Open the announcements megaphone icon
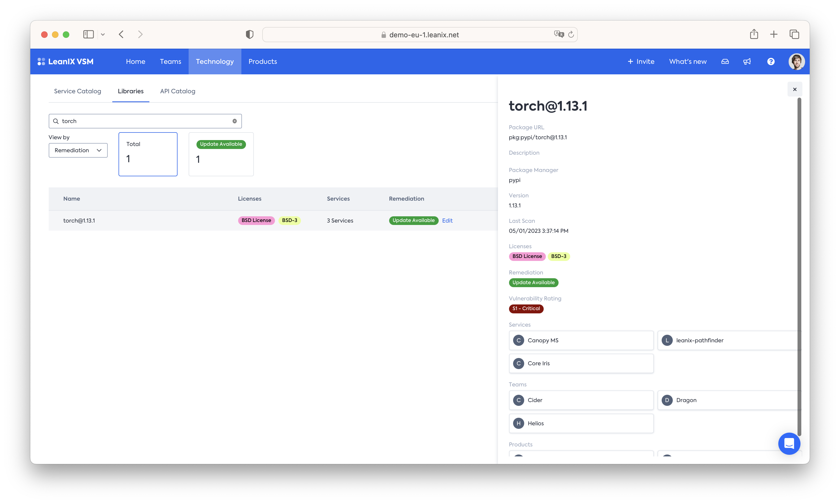840x504 pixels. point(747,61)
